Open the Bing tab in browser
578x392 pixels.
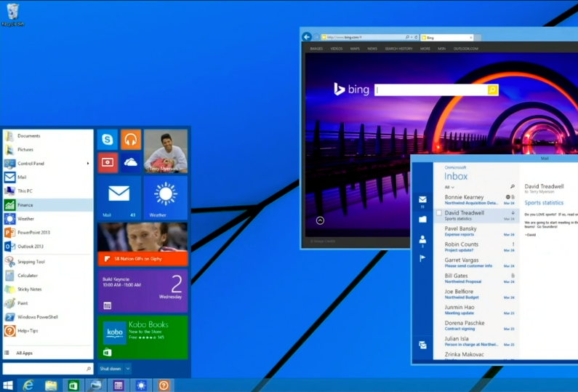447,38
